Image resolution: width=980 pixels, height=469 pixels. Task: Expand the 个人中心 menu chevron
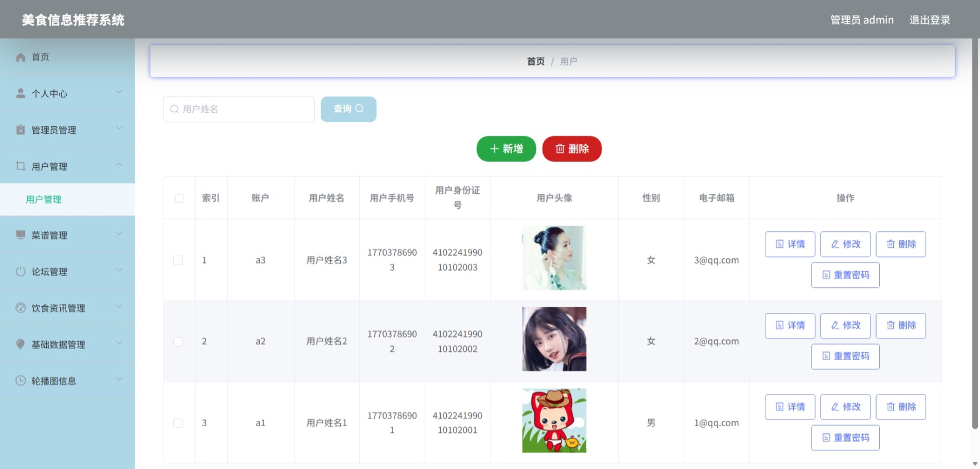(x=119, y=92)
